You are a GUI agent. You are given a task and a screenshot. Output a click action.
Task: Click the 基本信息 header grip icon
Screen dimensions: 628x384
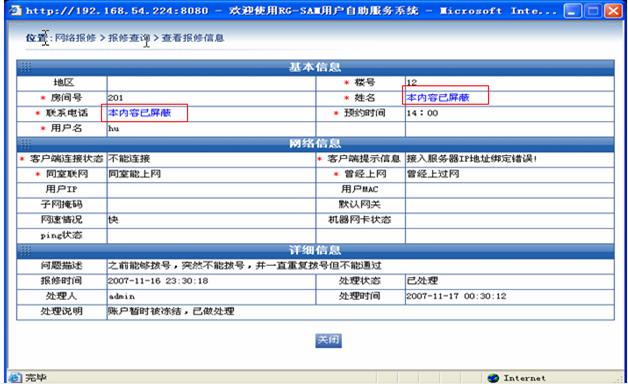tap(25, 67)
